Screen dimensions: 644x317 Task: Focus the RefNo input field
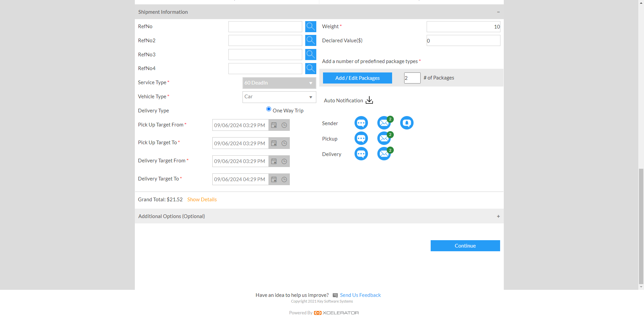point(265,27)
